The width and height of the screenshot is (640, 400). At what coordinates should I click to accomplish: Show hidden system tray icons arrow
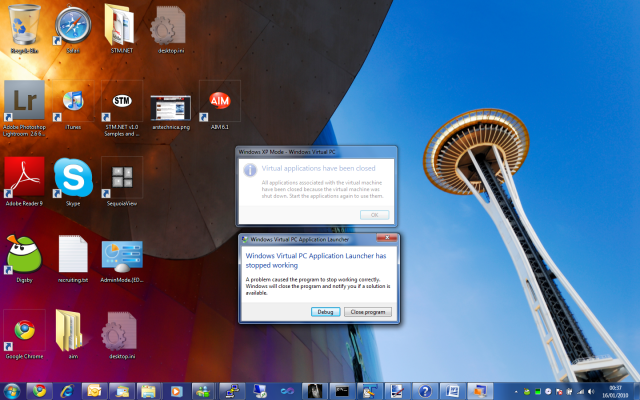pyautogui.click(x=516, y=392)
